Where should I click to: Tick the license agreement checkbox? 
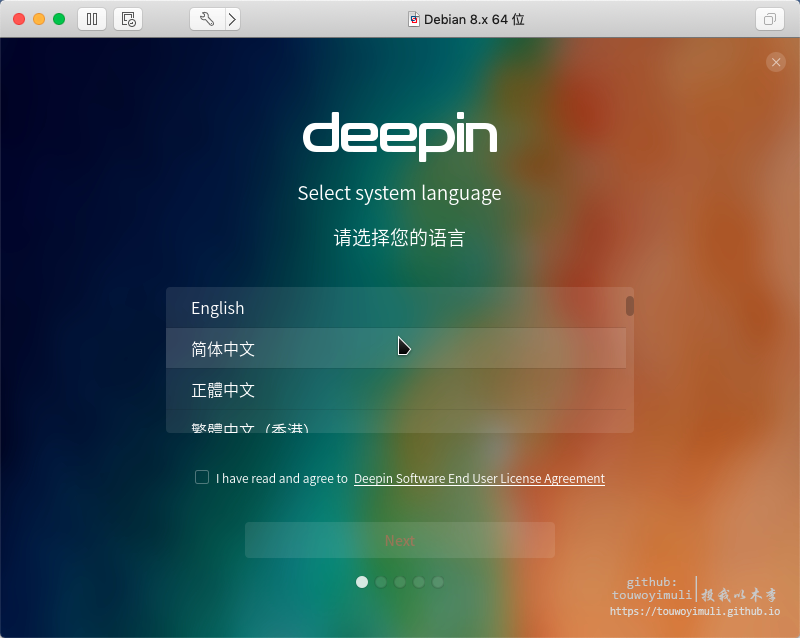[x=202, y=477]
